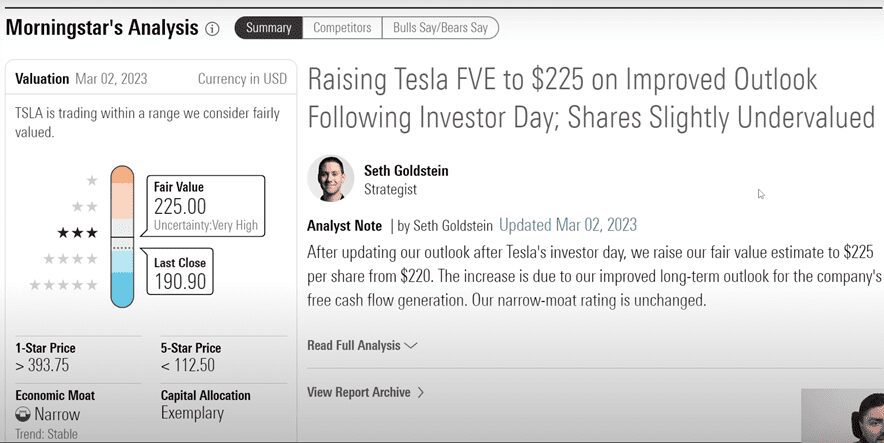Viewport: 884px width, 443px height.
Task: Click the Narrow economic moat icon
Action: coord(23,414)
